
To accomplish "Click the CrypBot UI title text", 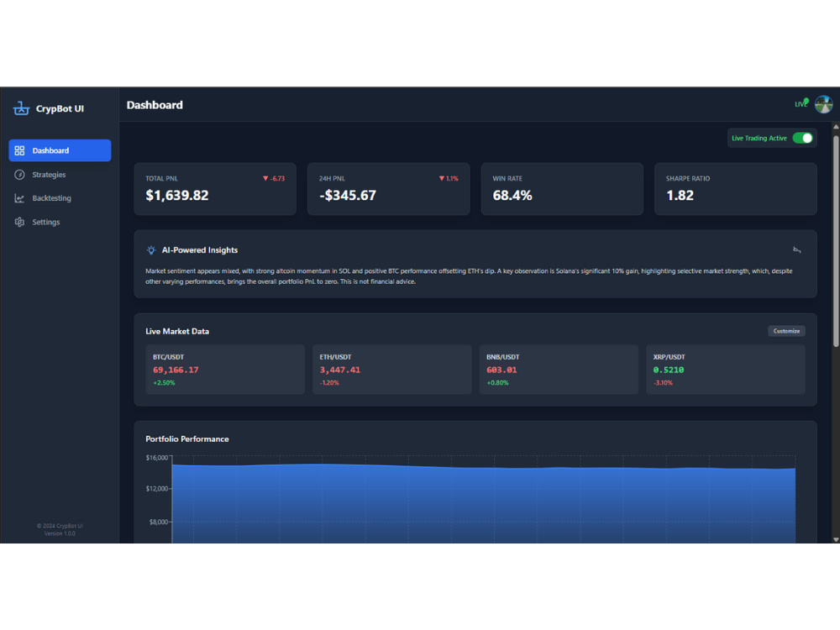I will (x=60, y=108).
